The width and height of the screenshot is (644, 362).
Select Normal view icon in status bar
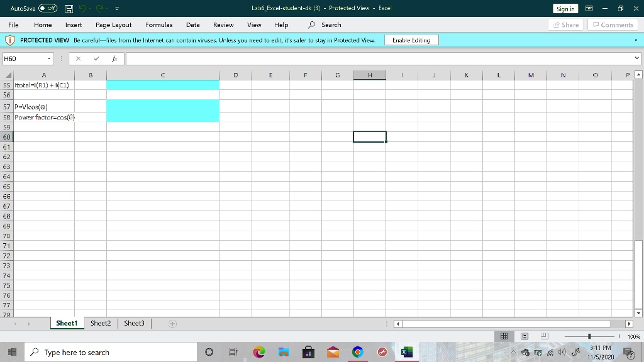(x=503, y=337)
